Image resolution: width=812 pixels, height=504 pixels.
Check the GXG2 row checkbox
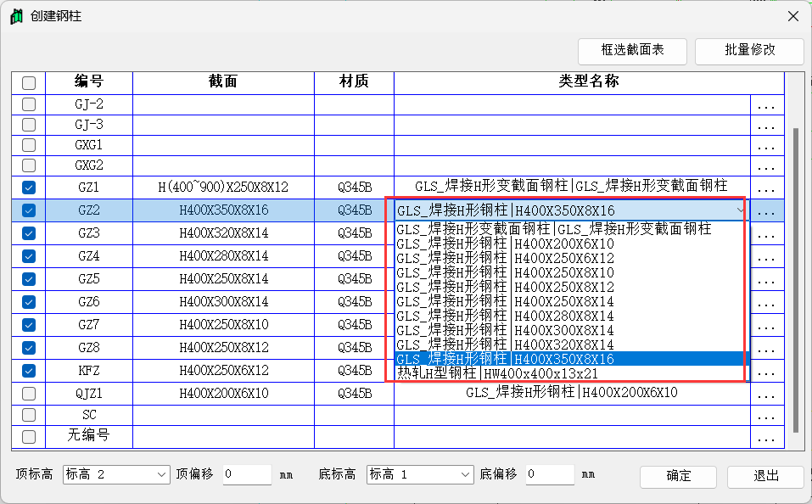(29, 165)
